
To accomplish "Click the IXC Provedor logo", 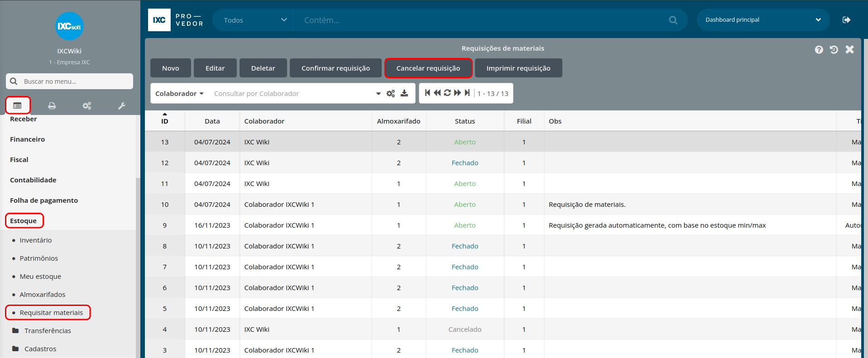I will (176, 20).
